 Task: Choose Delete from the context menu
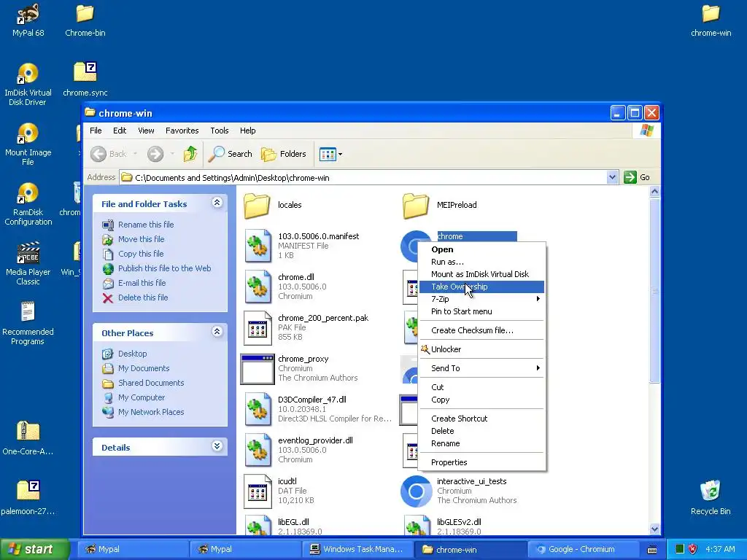coord(481,431)
